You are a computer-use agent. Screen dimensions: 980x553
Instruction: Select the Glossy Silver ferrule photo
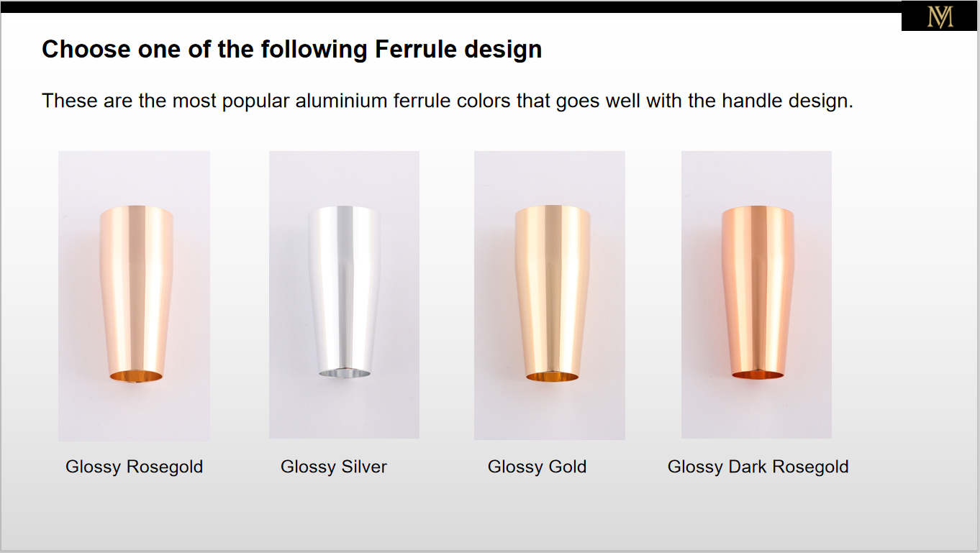pos(344,294)
